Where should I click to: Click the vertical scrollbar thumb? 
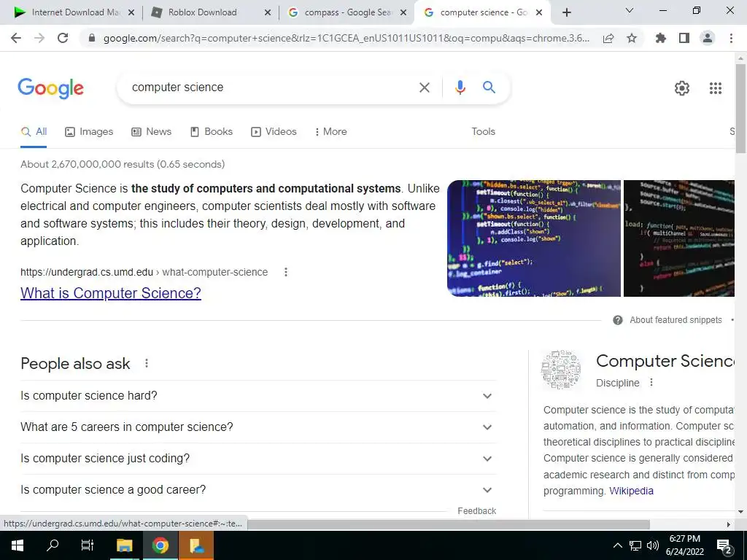pyautogui.click(x=740, y=109)
